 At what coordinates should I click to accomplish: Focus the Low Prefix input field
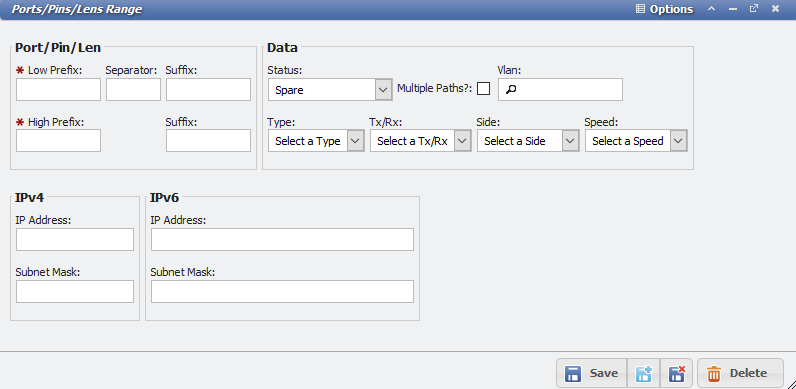58,89
